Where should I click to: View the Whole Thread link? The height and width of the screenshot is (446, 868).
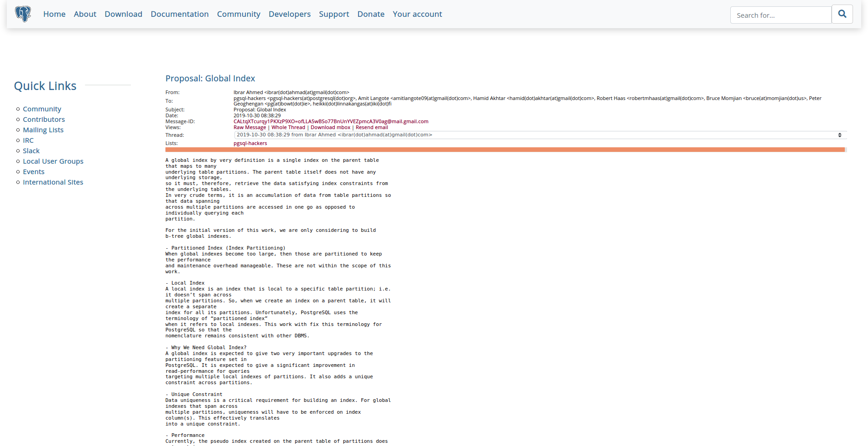[288, 128]
